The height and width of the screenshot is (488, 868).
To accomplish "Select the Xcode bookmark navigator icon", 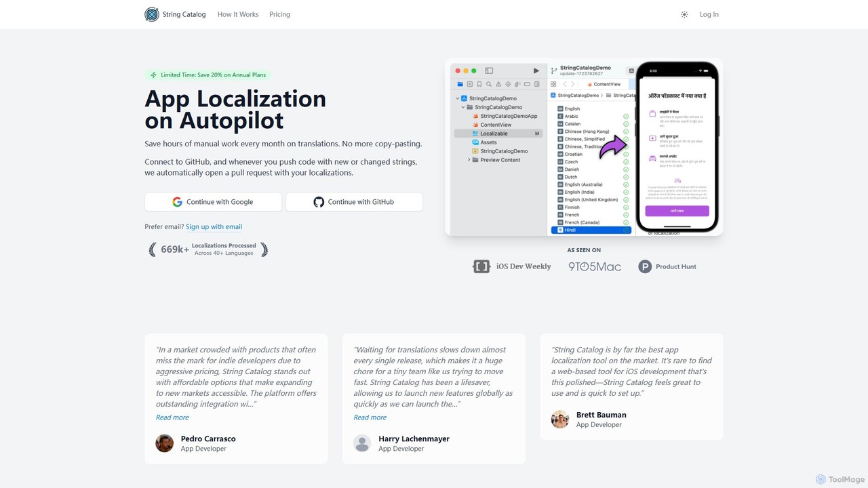I will click(x=479, y=84).
